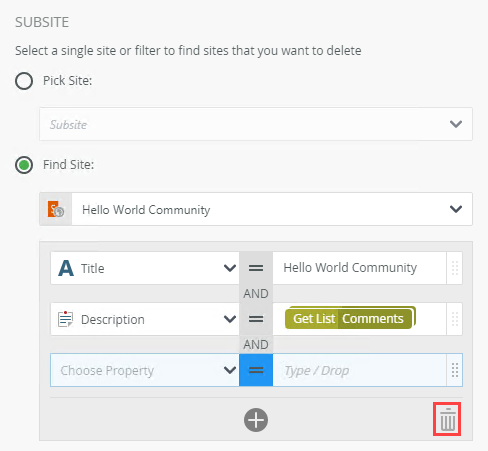Click the drag handle of the Description row

click(454, 319)
